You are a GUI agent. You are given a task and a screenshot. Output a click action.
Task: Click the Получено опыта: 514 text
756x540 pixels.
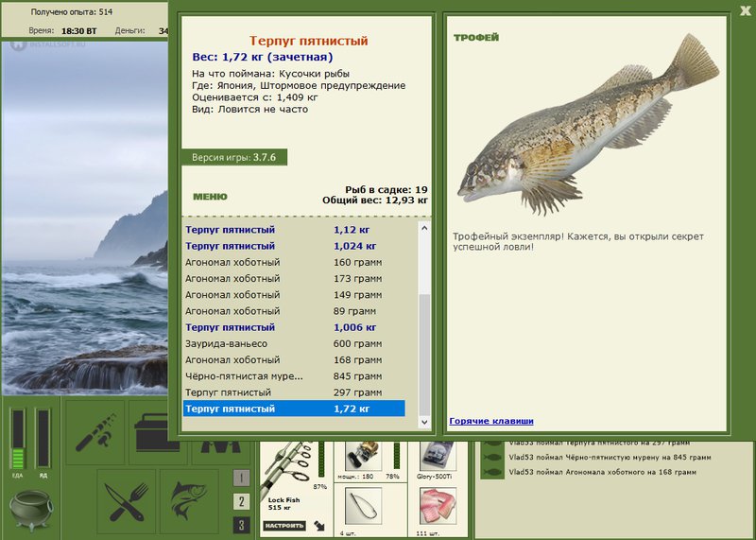click(72, 12)
